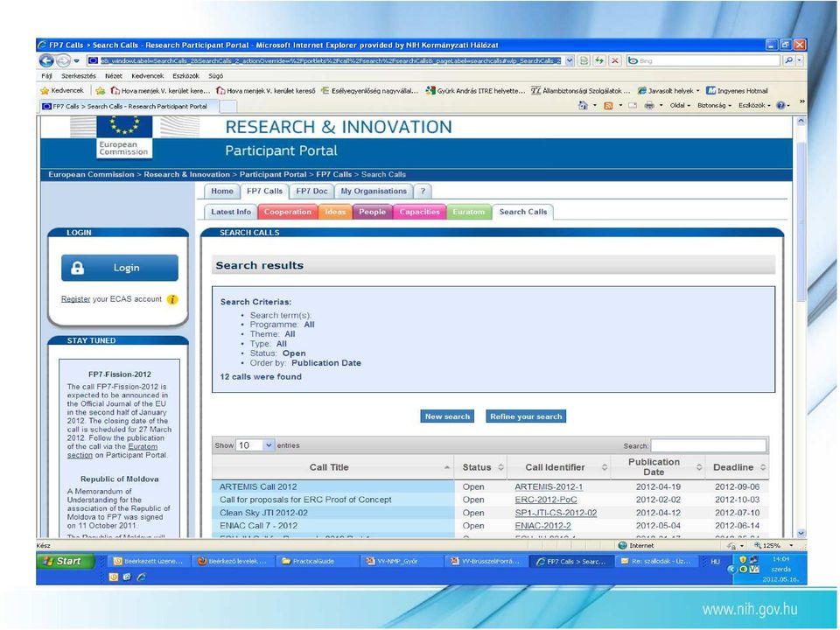Click the European Commission logo

tap(124, 137)
